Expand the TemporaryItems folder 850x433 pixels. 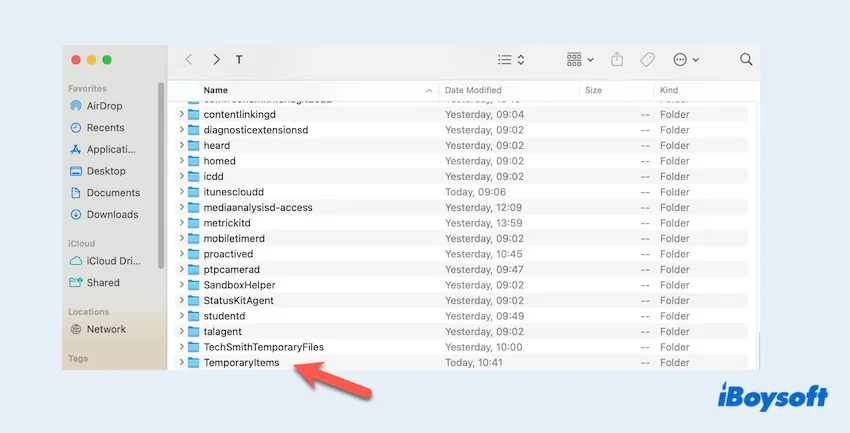[x=182, y=362]
